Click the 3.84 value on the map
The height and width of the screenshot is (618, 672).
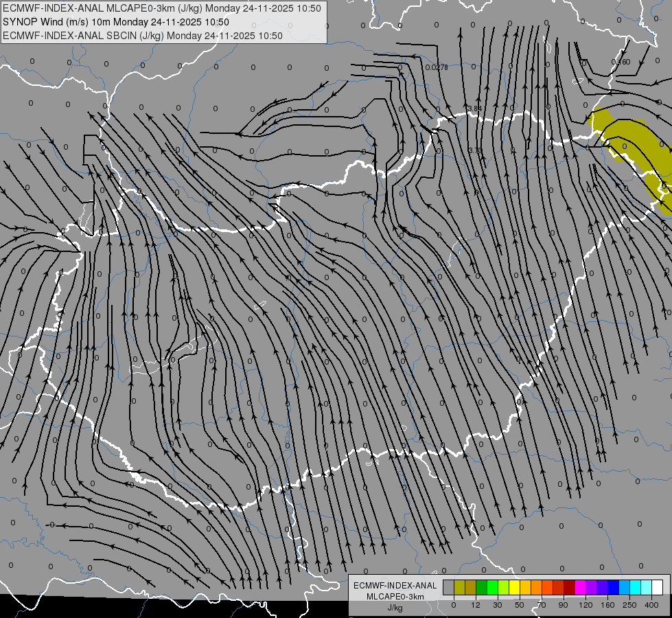475,108
